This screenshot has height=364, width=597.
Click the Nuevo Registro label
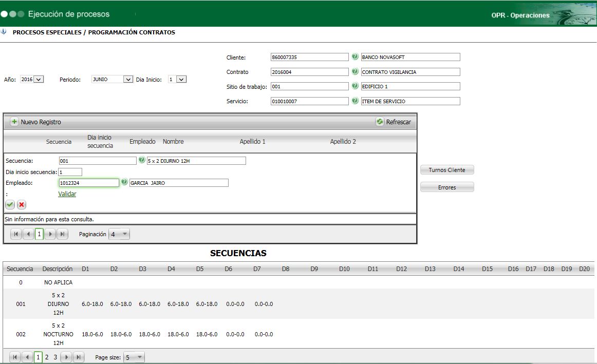[x=41, y=122]
